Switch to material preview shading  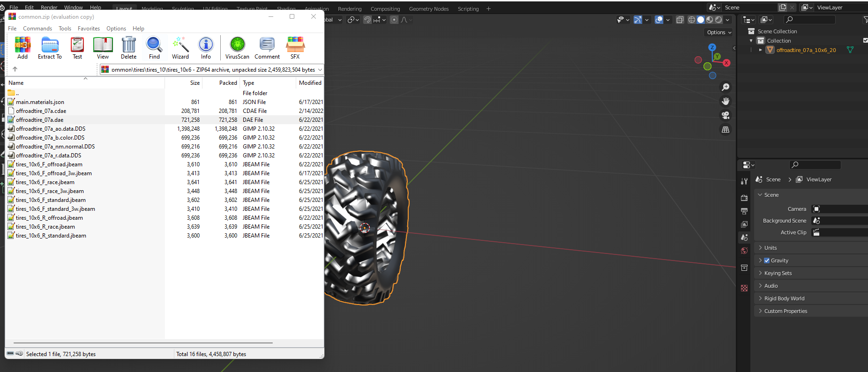pos(710,20)
